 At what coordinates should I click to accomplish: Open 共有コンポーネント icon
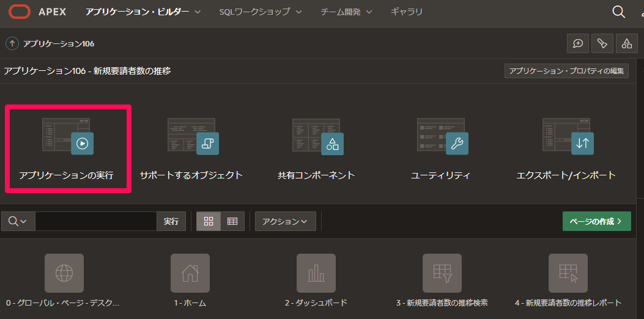pos(317,136)
